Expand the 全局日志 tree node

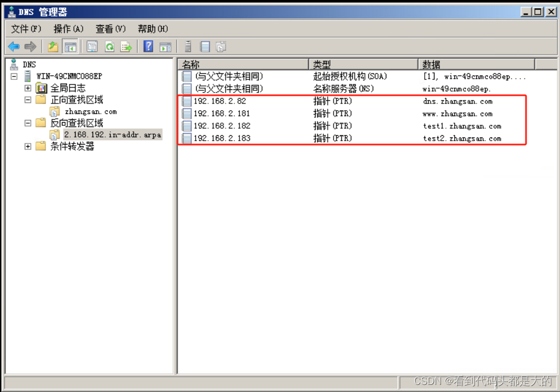(x=28, y=88)
